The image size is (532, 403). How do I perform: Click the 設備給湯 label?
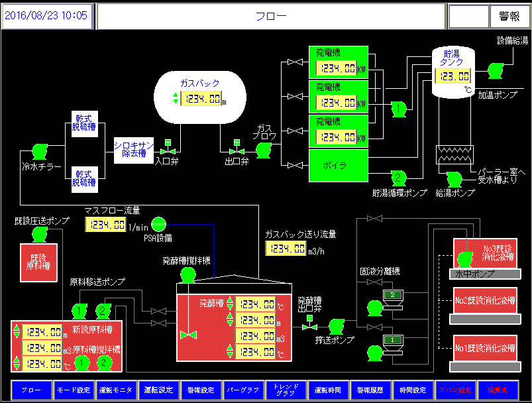tap(512, 40)
